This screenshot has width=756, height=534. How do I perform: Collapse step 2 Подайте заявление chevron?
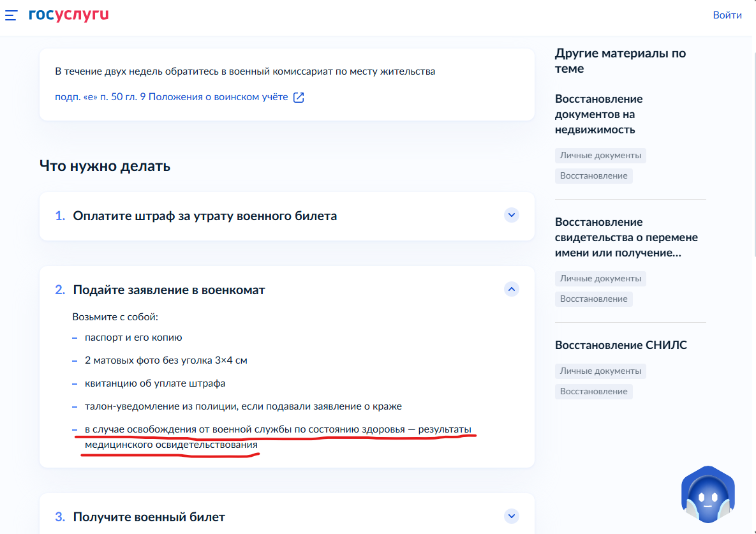(511, 289)
